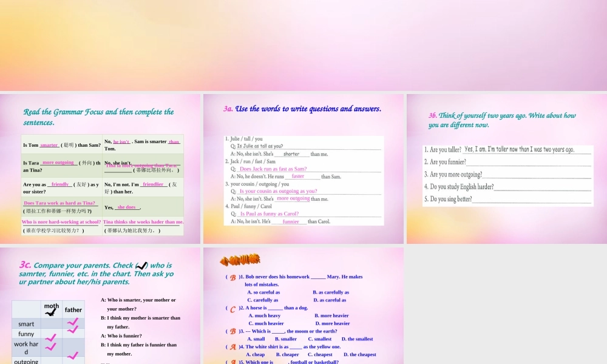Click the cell 'Is Tara more outgoing than Tina?'

coord(61,166)
